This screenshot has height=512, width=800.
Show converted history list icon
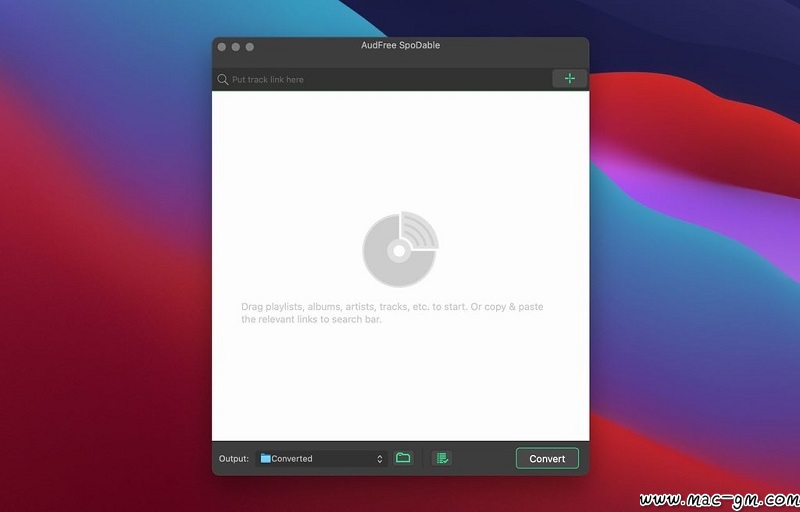pyautogui.click(x=442, y=458)
